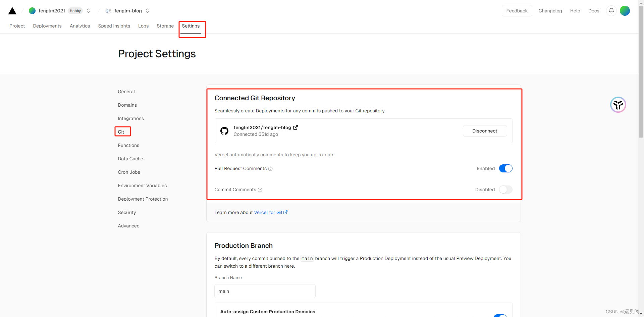Select Environment Variables in settings sidebar
Image resolution: width=644 pixels, height=317 pixels.
click(x=142, y=186)
